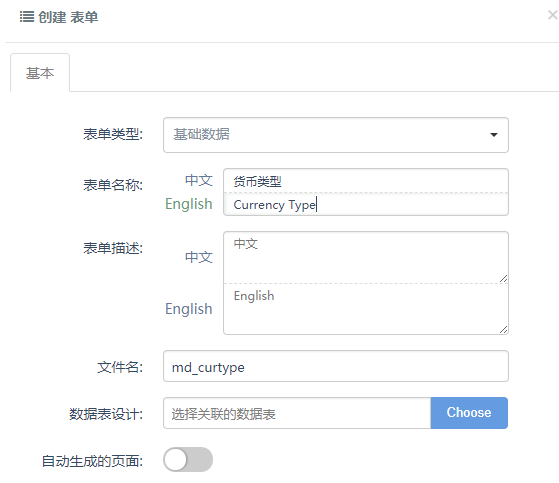
Task: Click the 创建 表单 dialog title
Action: (x=68, y=17)
